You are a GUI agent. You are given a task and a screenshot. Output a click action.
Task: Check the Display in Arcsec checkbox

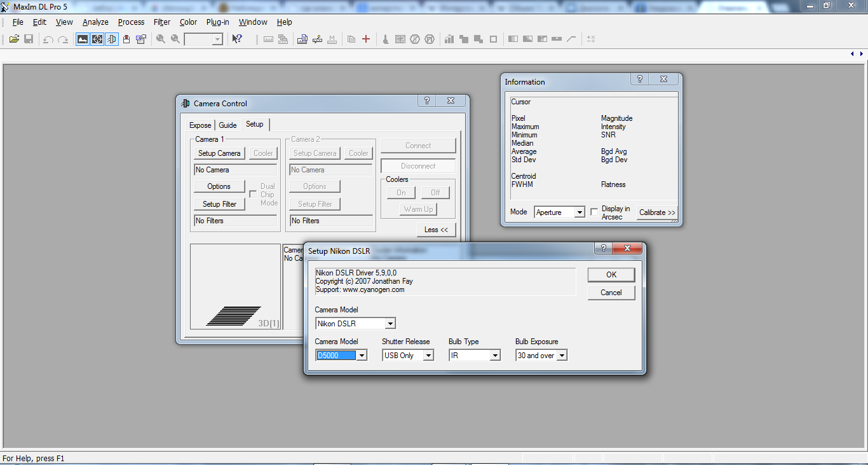[x=594, y=212]
